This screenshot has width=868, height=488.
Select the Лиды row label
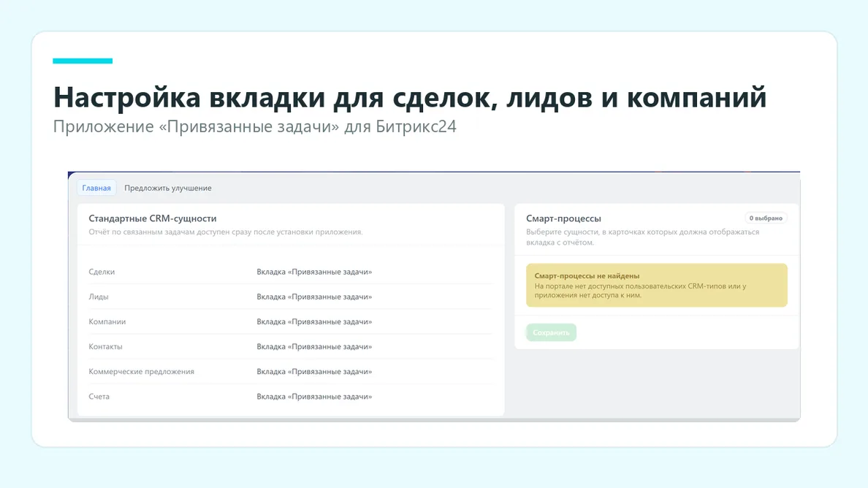coord(99,297)
